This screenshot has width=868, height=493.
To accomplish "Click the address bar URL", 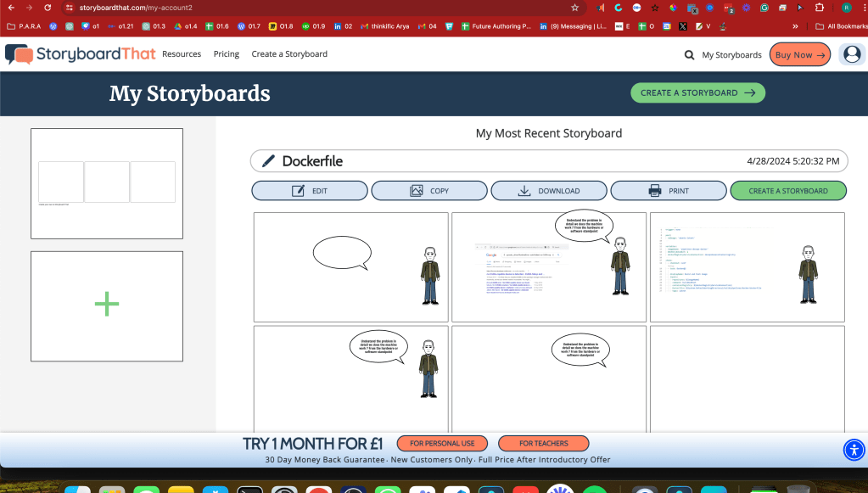I will (136, 8).
